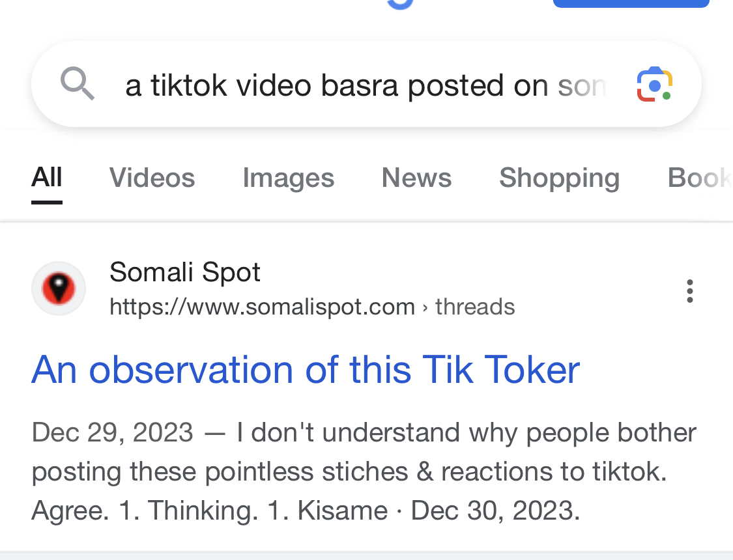Open the News tab
The width and height of the screenshot is (733, 560).
(416, 178)
